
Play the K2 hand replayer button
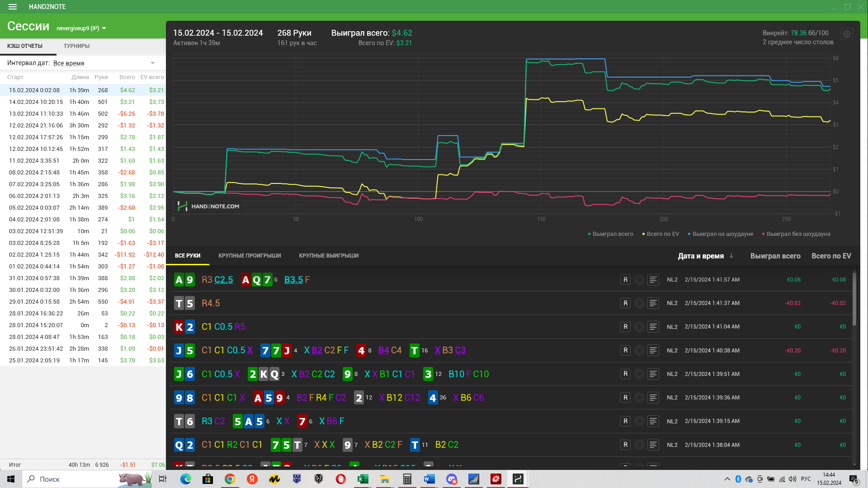tap(639, 327)
